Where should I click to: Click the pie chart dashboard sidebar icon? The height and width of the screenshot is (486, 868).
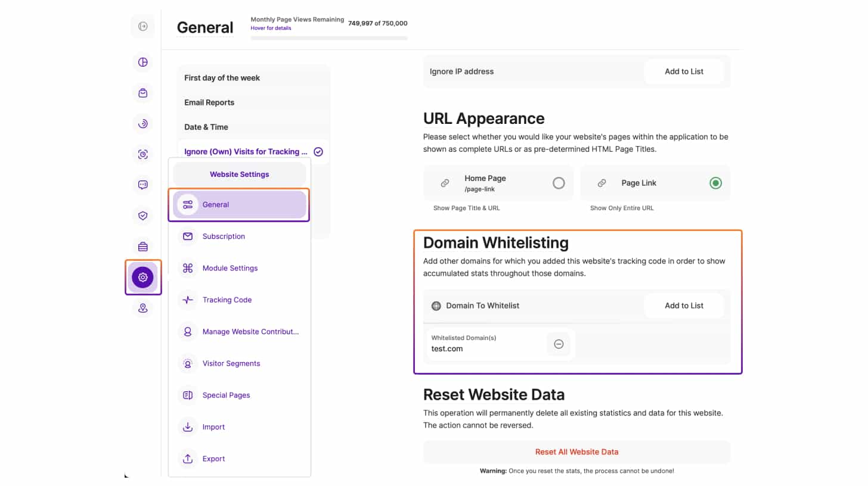pyautogui.click(x=142, y=63)
